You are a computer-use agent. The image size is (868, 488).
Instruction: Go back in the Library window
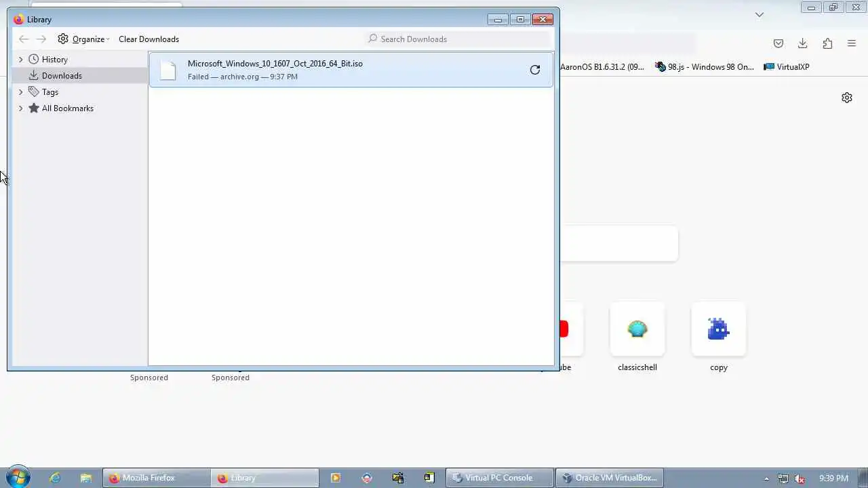(x=24, y=39)
